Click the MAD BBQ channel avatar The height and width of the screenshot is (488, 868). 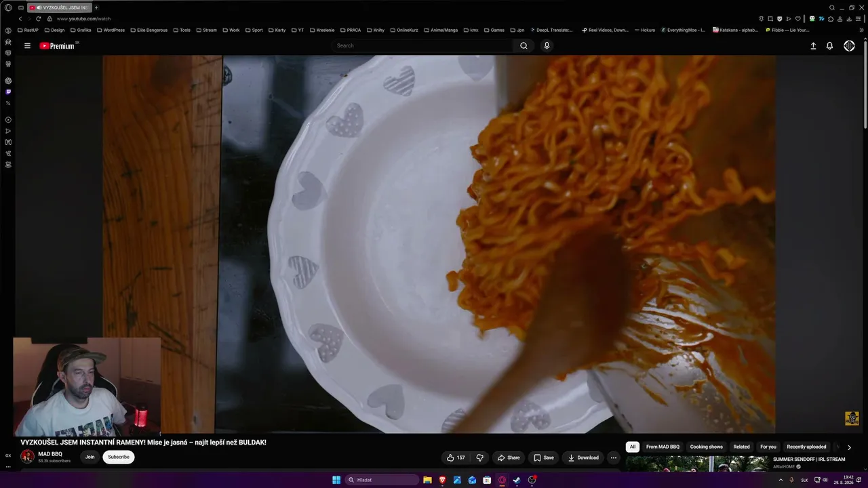point(27,457)
